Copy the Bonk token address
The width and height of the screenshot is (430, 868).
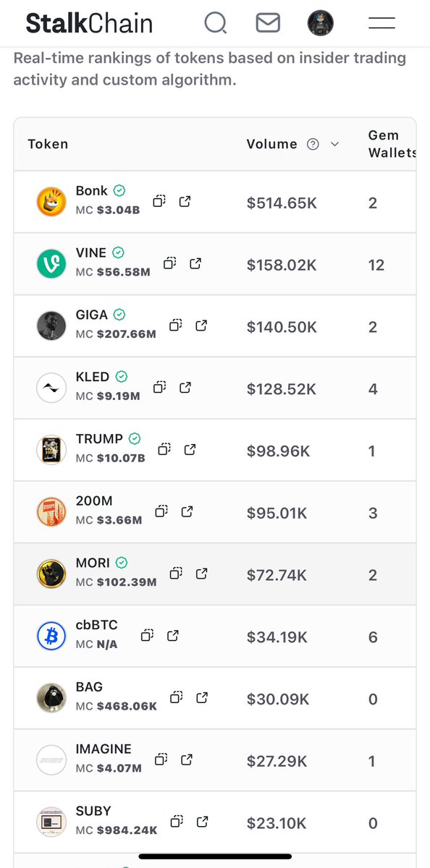[160, 202]
